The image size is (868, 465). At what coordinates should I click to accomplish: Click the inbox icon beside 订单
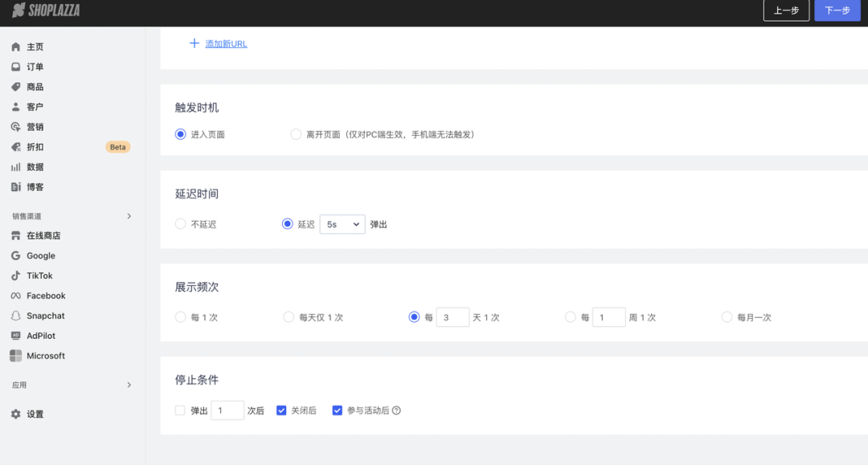[15, 67]
